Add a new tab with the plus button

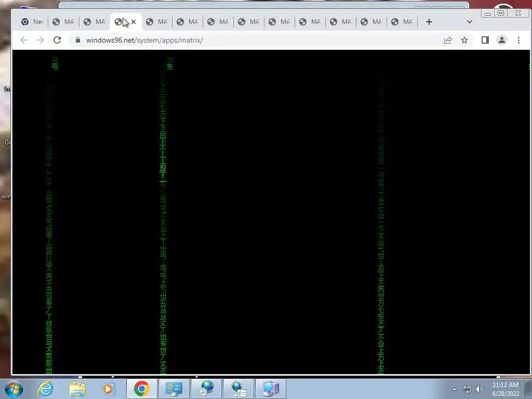tap(429, 22)
